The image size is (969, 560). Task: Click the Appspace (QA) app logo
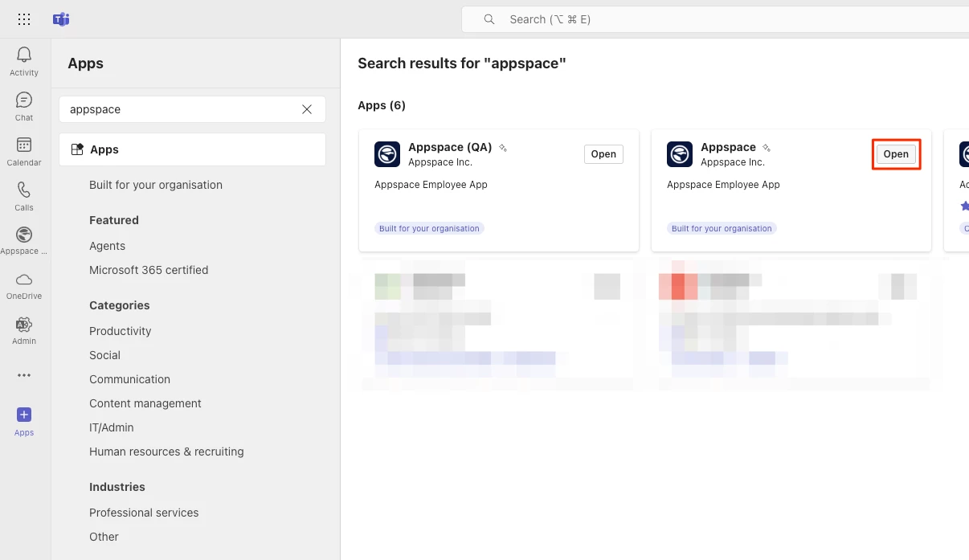[387, 154]
